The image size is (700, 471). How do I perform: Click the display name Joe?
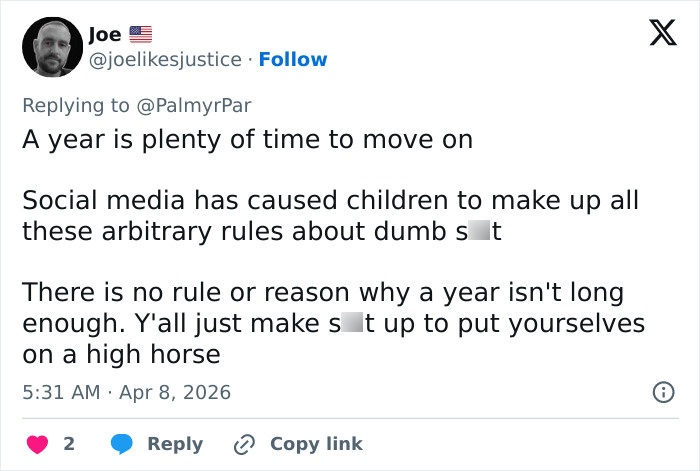pos(105,35)
